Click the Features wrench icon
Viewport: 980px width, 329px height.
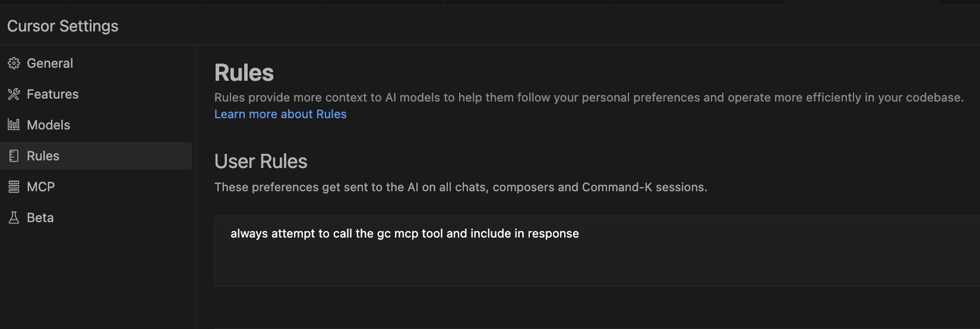tap(14, 94)
